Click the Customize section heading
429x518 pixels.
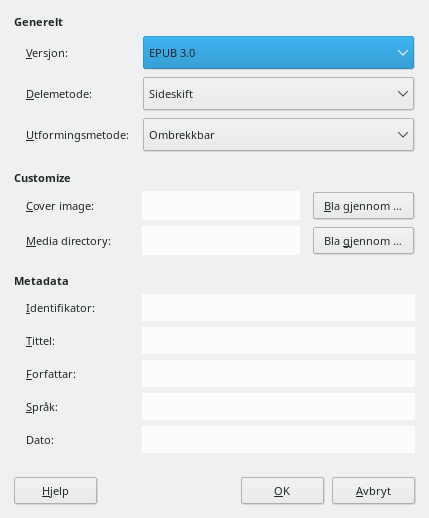click(42, 178)
